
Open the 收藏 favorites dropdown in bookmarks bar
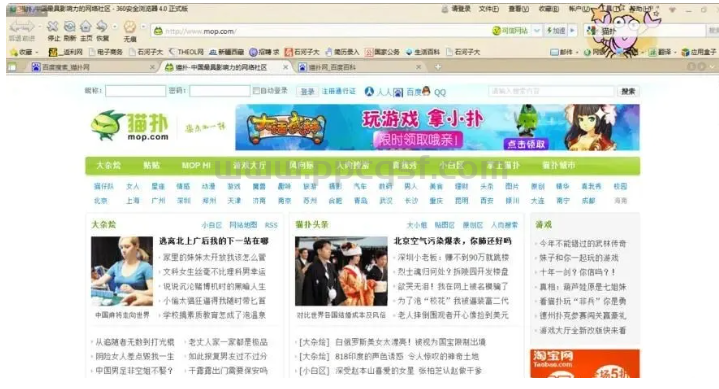(x=24, y=52)
